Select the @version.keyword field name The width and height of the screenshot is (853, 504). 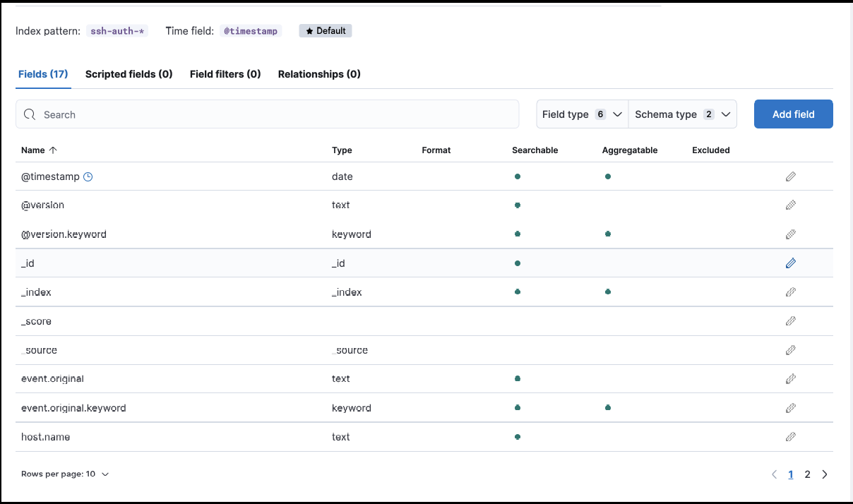click(64, 234)
